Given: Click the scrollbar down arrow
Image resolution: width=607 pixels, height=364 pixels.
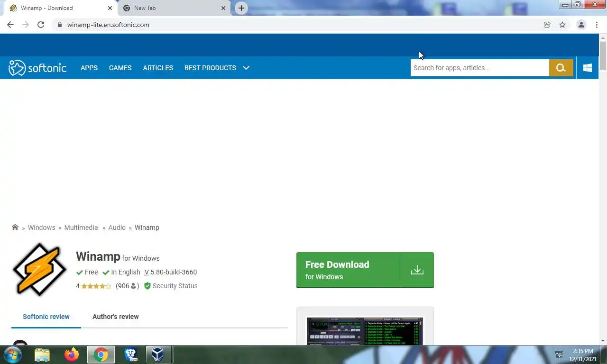Looking at the screenshot, I should (x=603, y=341).
